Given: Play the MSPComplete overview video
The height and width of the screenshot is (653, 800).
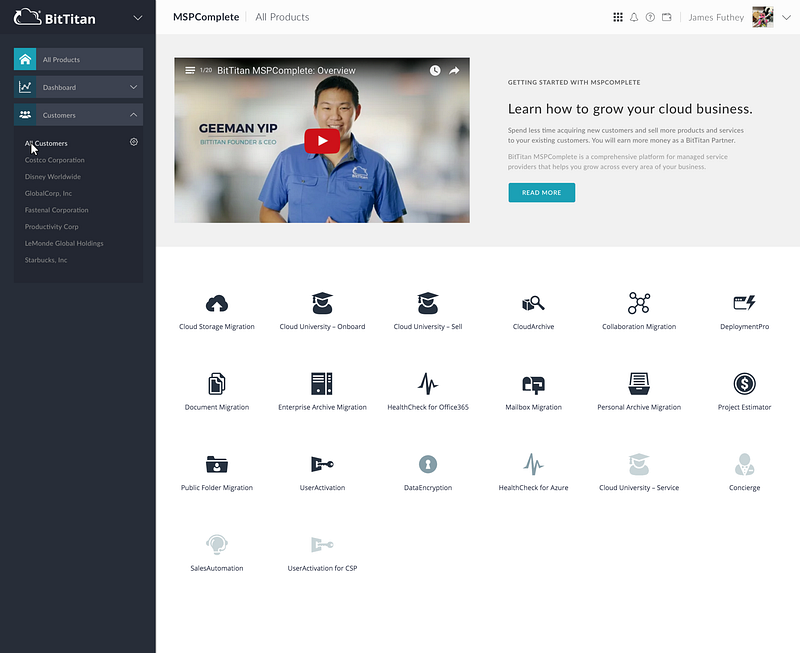Looking at the screenshot, I should (322, 141).
